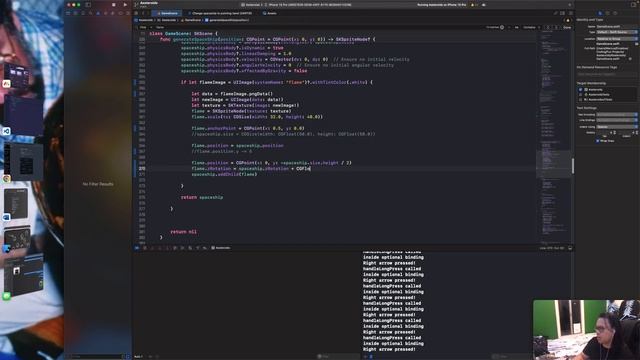640x360 pixels.
Task: Click the Run play button
Action: point(125,5)
